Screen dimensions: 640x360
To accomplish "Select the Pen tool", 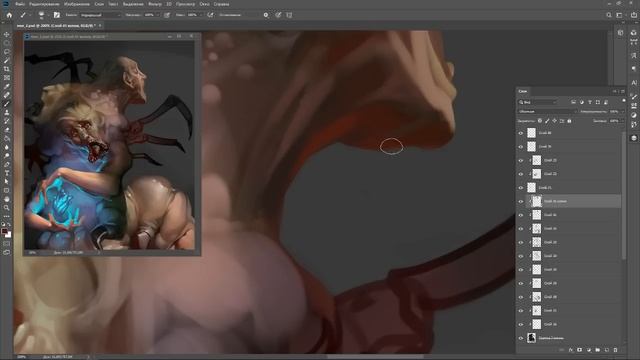I will coord(7,164).
